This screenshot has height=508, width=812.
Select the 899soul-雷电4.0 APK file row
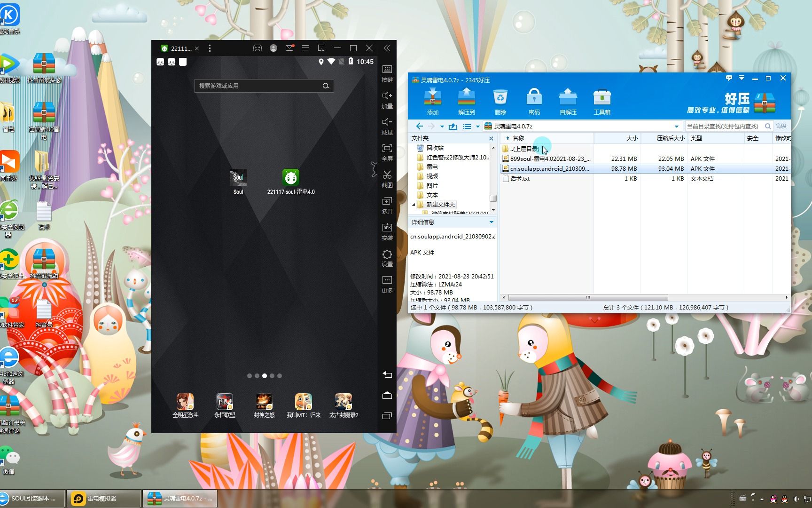click(x=646, y=159)
